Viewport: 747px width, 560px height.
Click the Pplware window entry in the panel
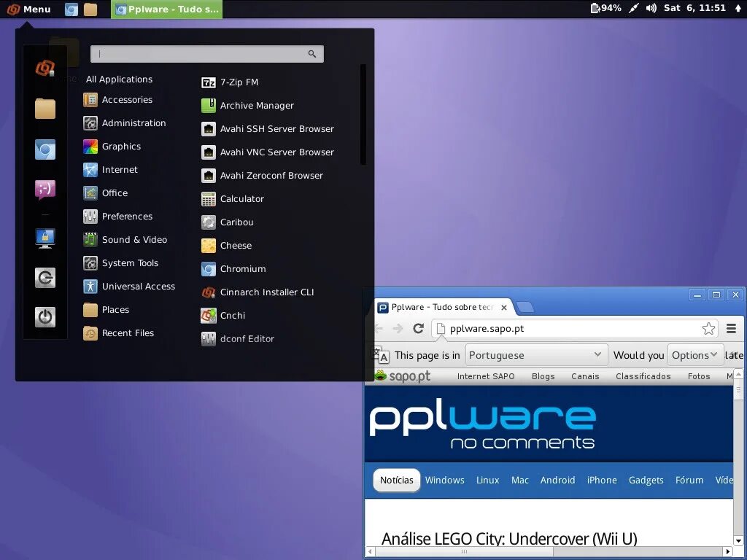tap(167, 9)
